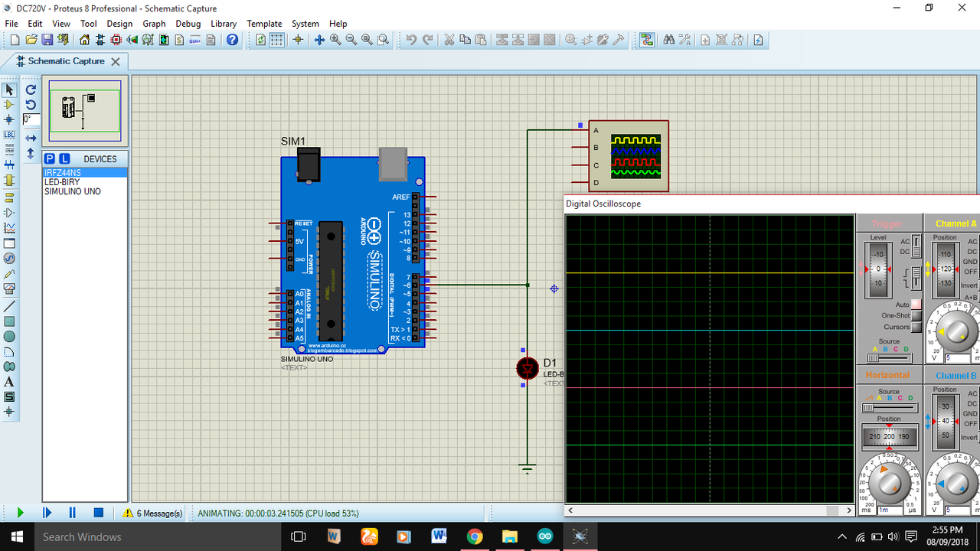Select the Component mode tool
980x551 pixels.
click(x=9, y=105)
